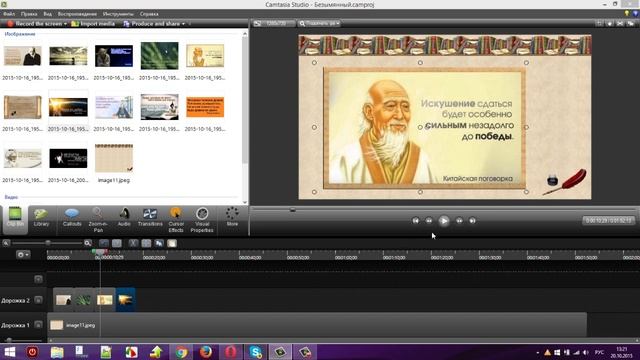Click the preview playback scrubber handle
The image size is (640, 360).
click(292, 210)
